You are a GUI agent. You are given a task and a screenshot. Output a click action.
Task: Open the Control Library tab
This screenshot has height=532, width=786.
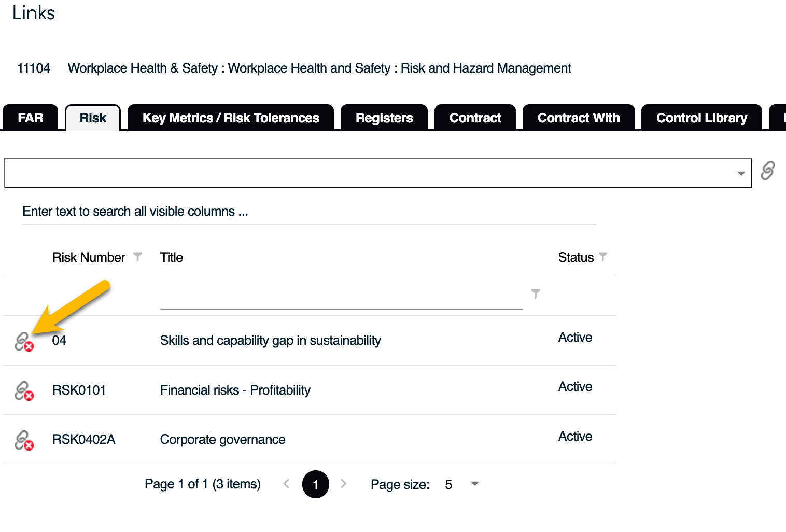(x=701, y=118)
